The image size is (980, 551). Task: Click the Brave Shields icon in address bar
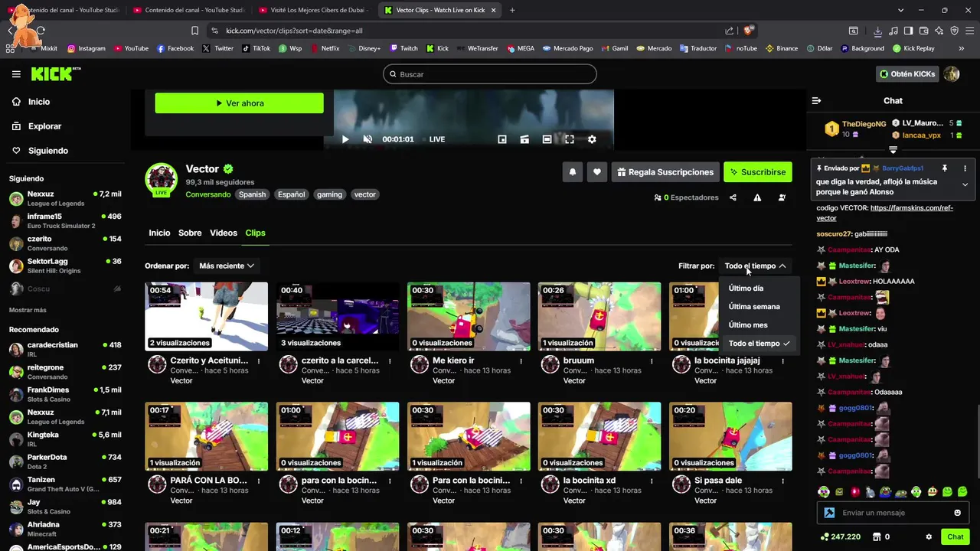coord(749,31)
